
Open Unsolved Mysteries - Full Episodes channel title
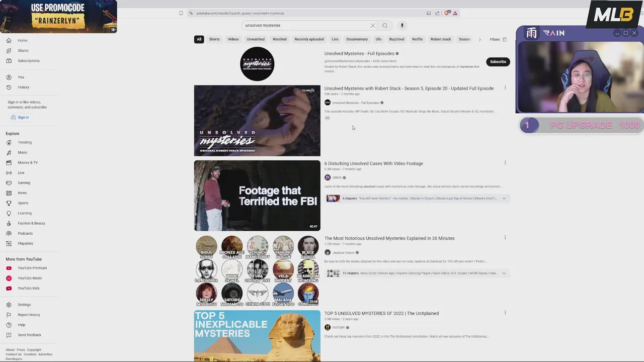(359, 53)
